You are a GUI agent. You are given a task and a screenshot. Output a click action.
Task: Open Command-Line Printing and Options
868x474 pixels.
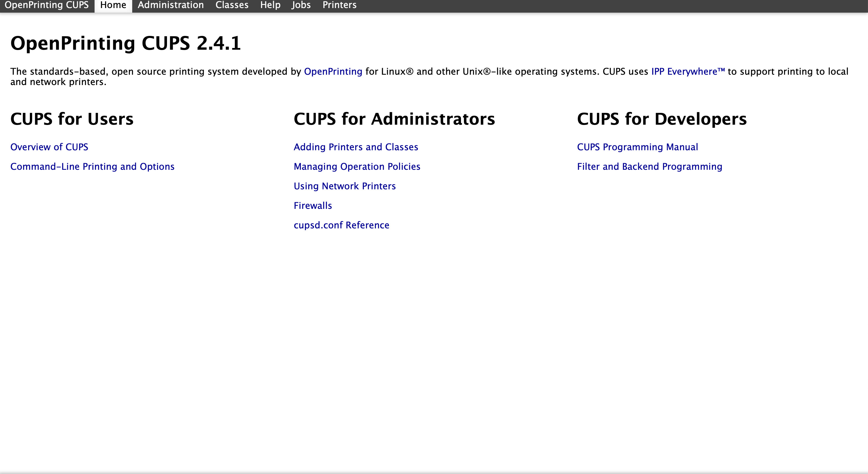[x=92, y=166]
